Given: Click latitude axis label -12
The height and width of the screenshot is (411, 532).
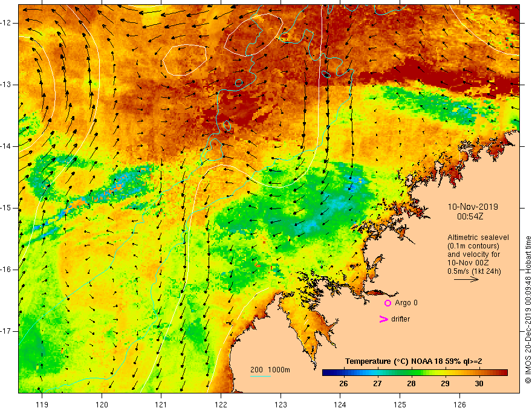Looking at the screenshot, I should click(6, 23).
